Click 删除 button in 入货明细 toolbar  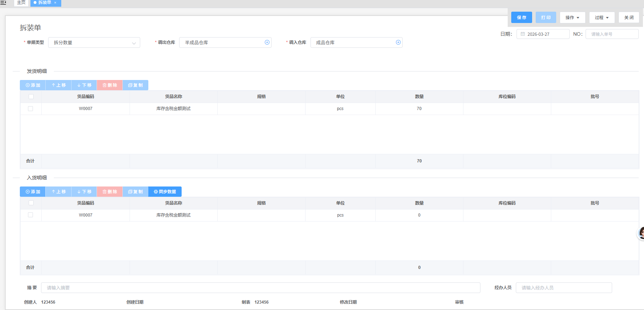tap(110, 192)
